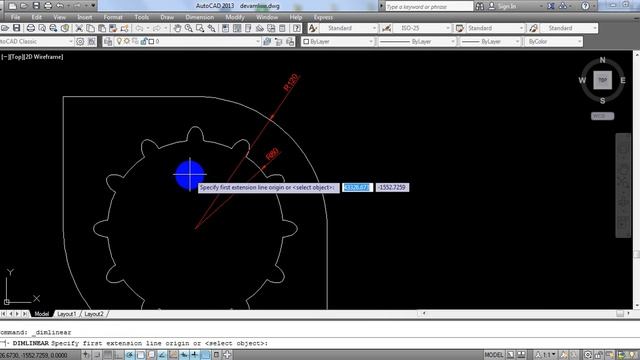Open Layer Properties Manager icon

coord(108,41)
